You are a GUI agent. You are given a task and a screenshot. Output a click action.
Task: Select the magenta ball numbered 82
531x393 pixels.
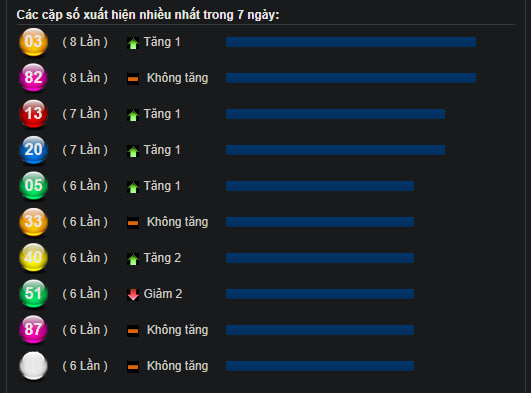[33, 78]
